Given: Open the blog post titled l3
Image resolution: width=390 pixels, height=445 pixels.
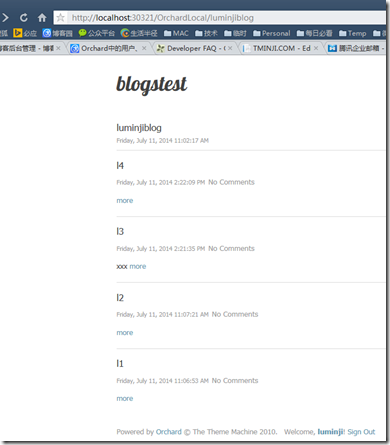Looking at the screenshot, I should pyautogui.click(x=120, y=231).
